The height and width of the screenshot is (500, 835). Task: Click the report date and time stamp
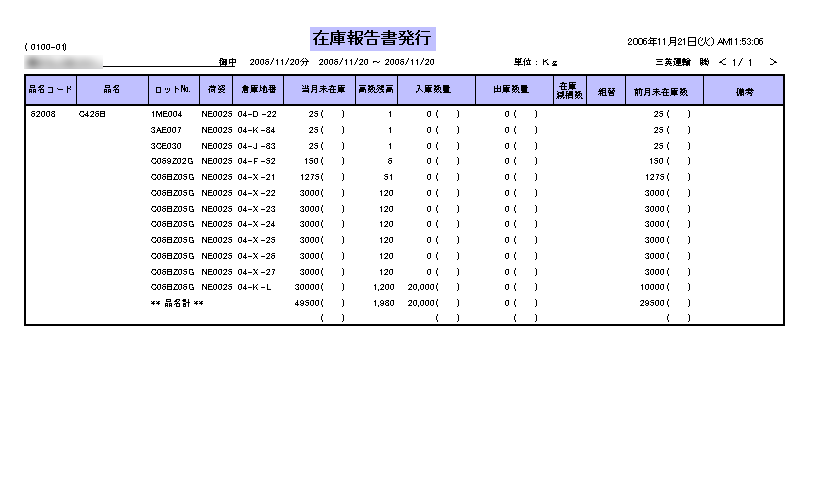click(695, 42)
